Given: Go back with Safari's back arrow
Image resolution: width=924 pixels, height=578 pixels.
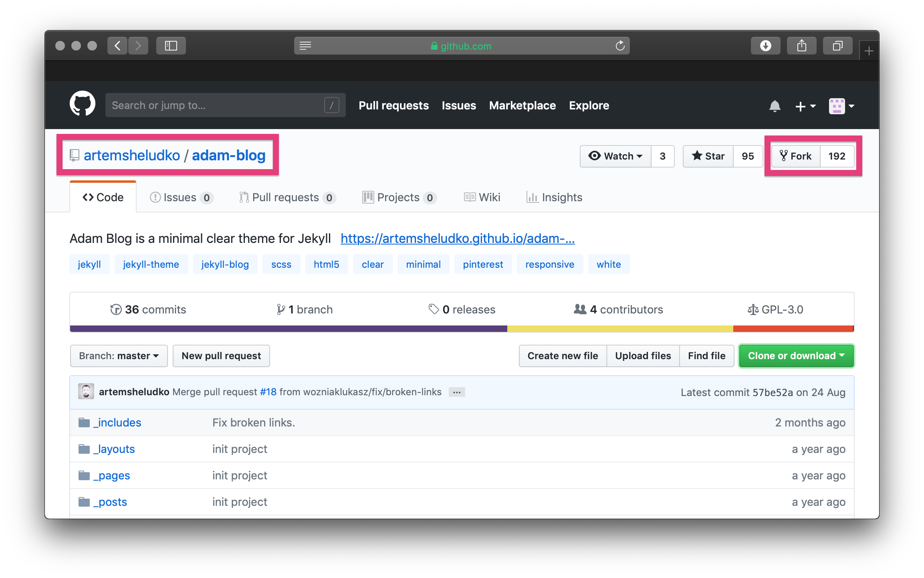Looking at the screenshot, I should [x=117, y=46].
